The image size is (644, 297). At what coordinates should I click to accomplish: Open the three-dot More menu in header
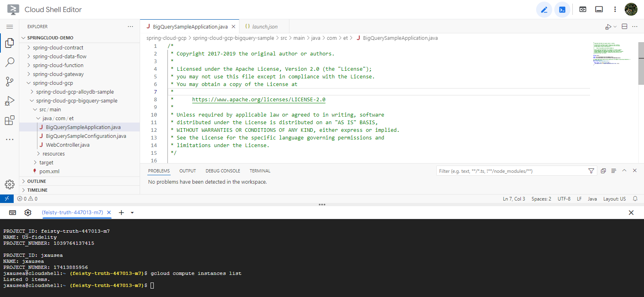(x=615, y=10)
